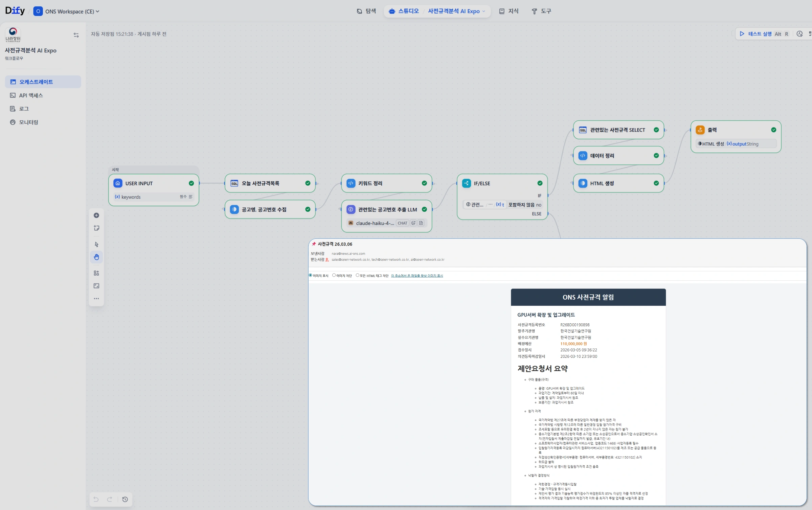Select the 이미지 표시 radio button

(310, 275)
